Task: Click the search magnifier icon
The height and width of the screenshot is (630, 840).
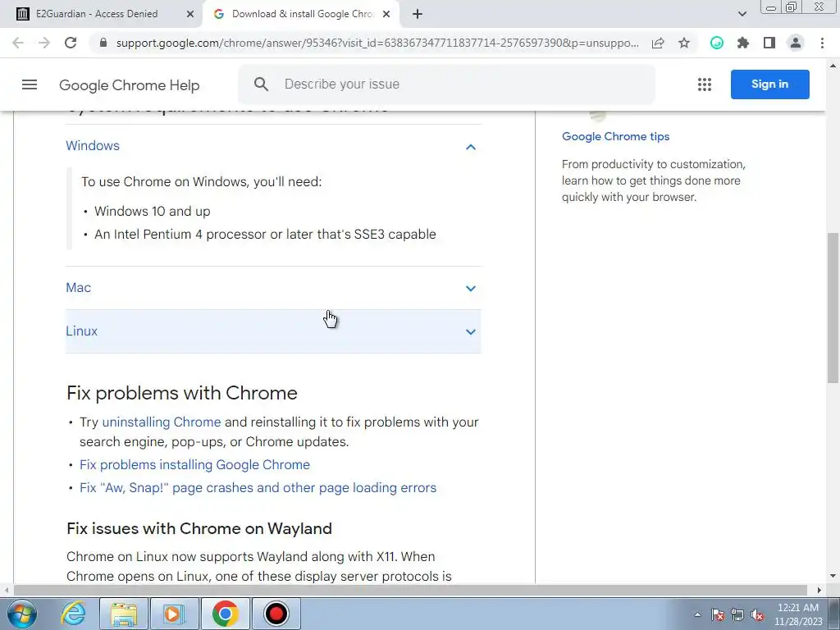Action: (261, 84)
